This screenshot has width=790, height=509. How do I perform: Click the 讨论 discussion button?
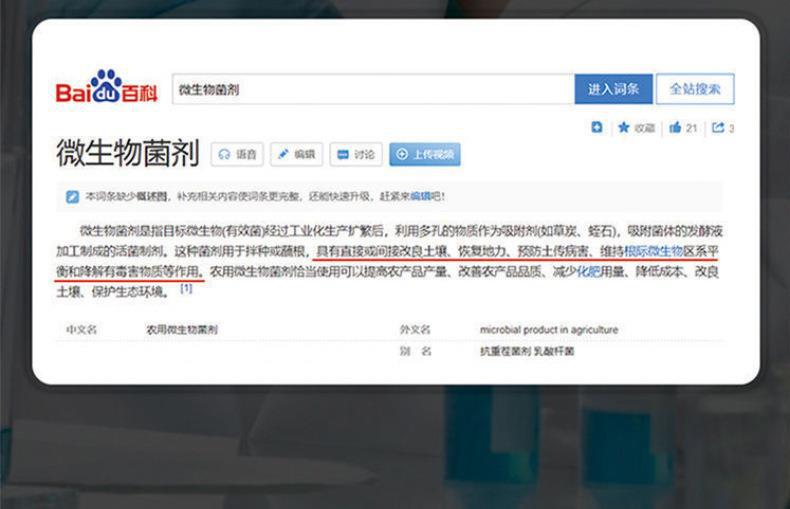click(x=356, y=154)
